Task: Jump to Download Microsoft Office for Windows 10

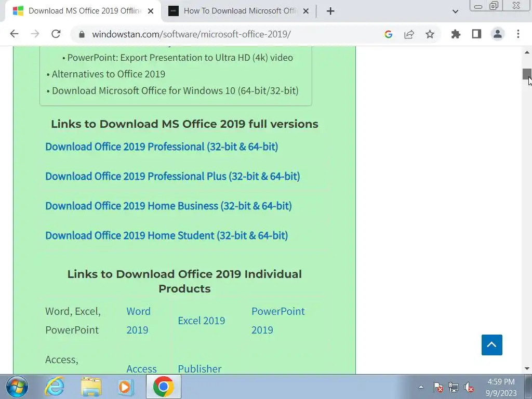Action: pos(175,90)
